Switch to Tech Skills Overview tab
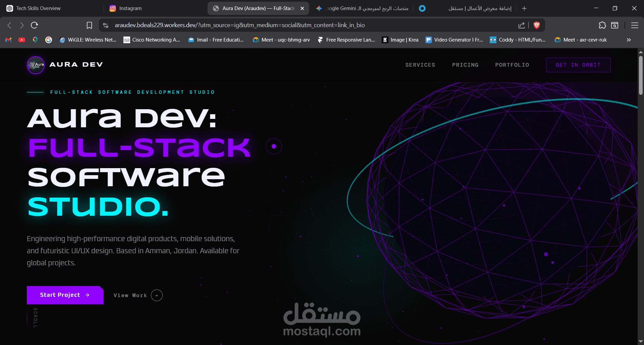644x345 pixels. pos(52,8)
